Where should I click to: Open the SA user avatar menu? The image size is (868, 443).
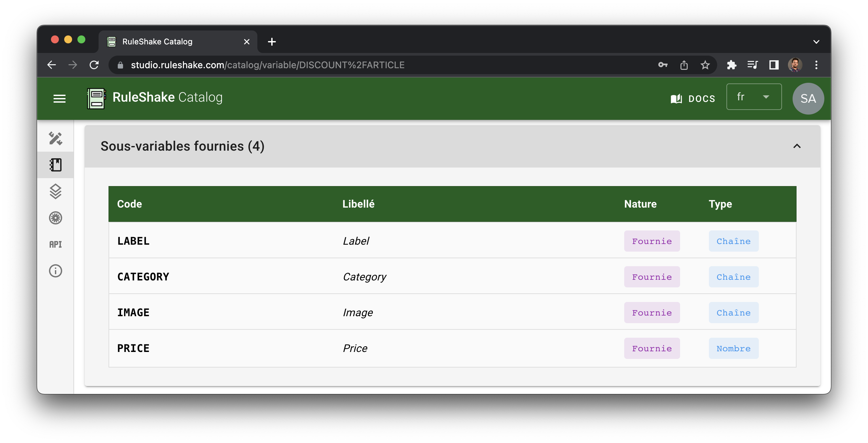click(808, 98)
